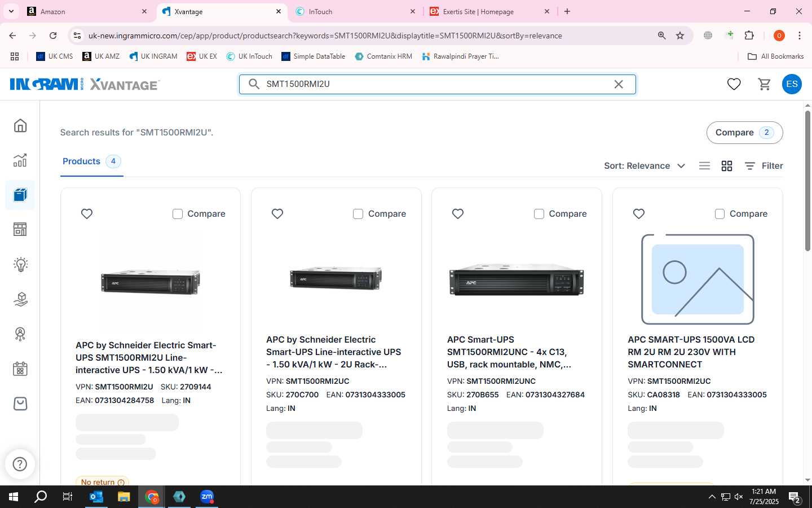Open Outlook from taskbar

click(x=96, y=497)
